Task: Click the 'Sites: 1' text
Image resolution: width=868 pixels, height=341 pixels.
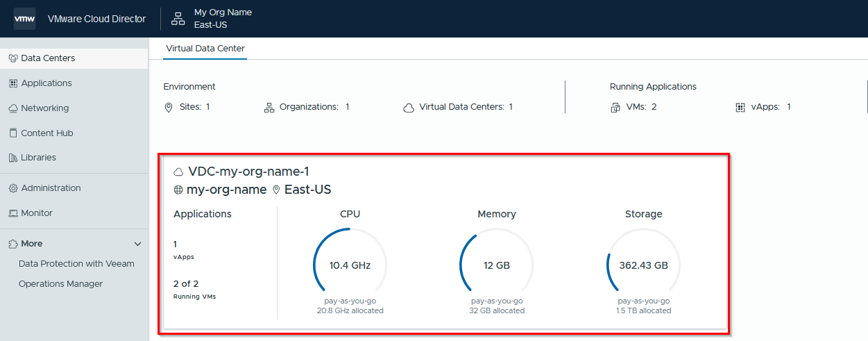Action: click(x=194, y=107)
